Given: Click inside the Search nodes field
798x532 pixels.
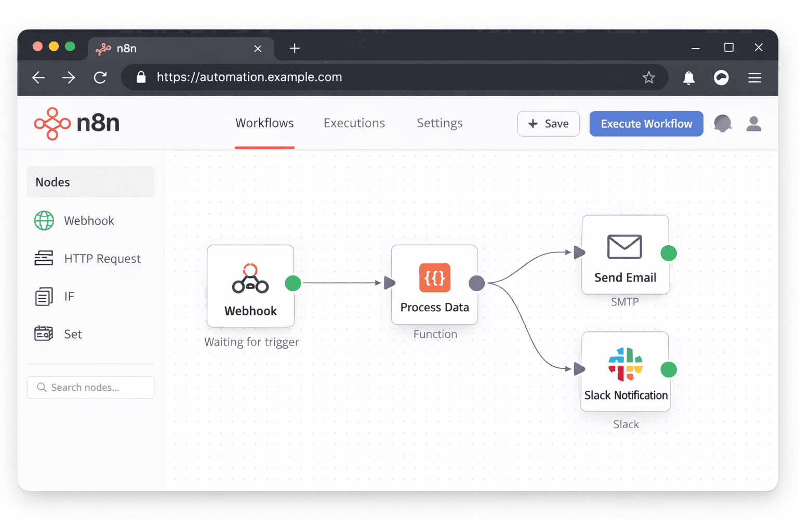Looking at the screenshot, I should tap(90, 387).
